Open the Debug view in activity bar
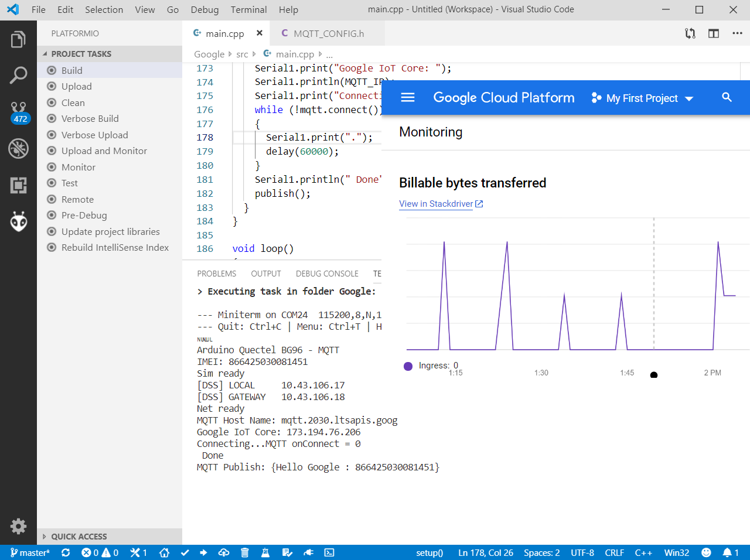This screenshot has height=560, width=750. pos(18,148)
